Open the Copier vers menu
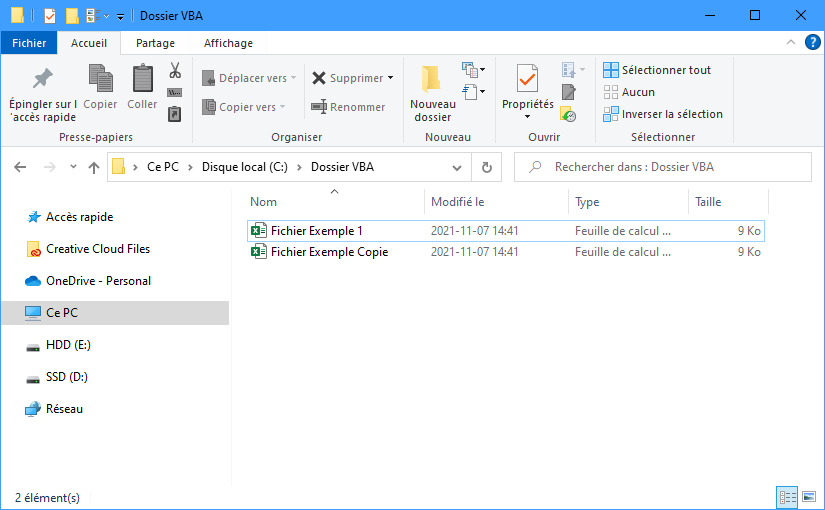 pyautogui.click(x=244, y=107)
